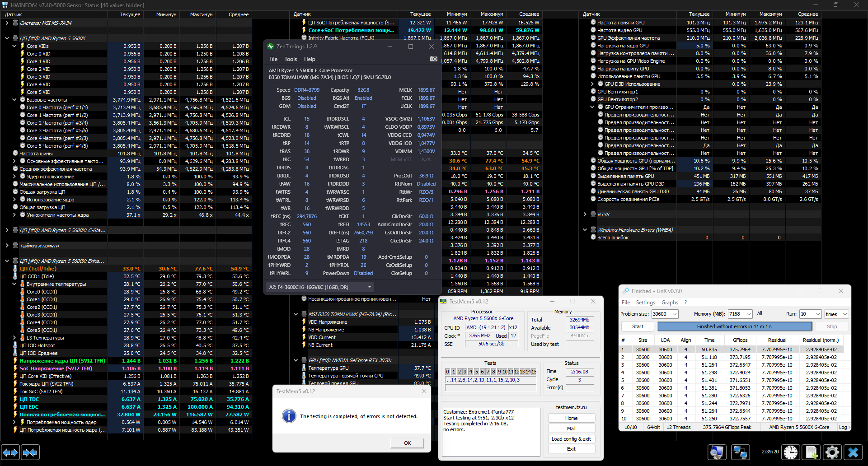Confirm the TestMem5 dialog with OK
The width and height of the screenshot is (868, 466).
point(407,443)
